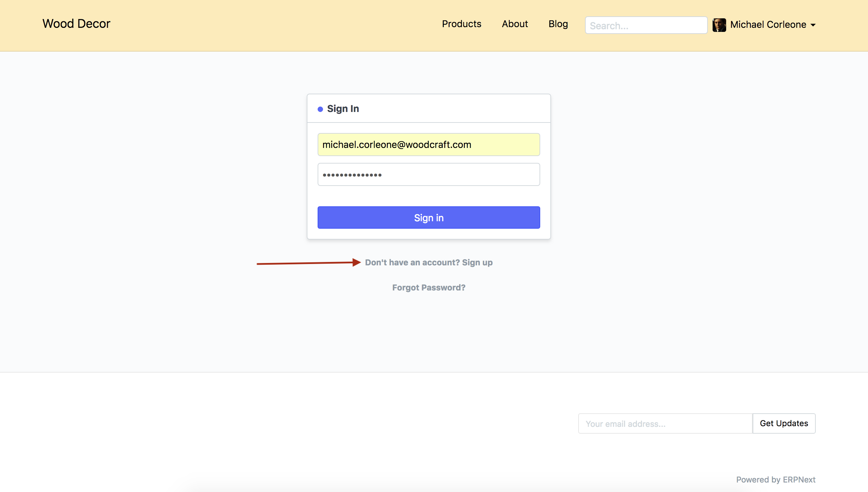Image resolution: width=868 pixels, height=492 pixels.
Task: Navigate to the About section
Action: (514, 24)
